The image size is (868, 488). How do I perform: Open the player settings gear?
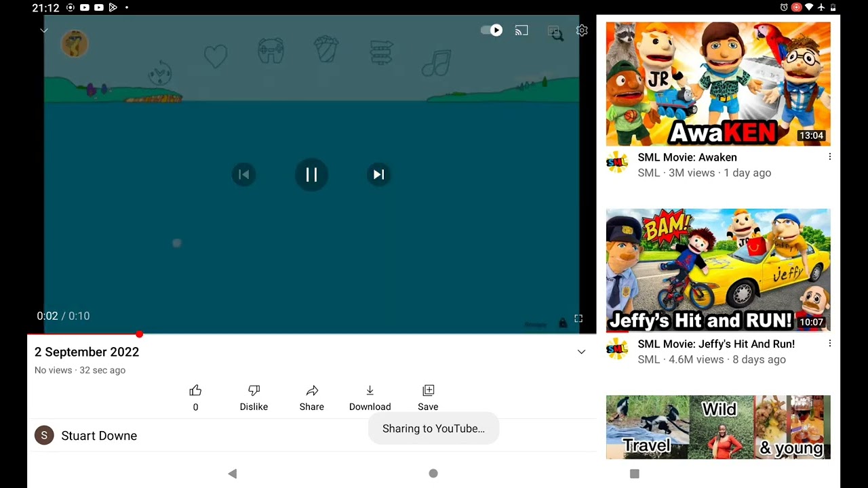coord(582,30)
